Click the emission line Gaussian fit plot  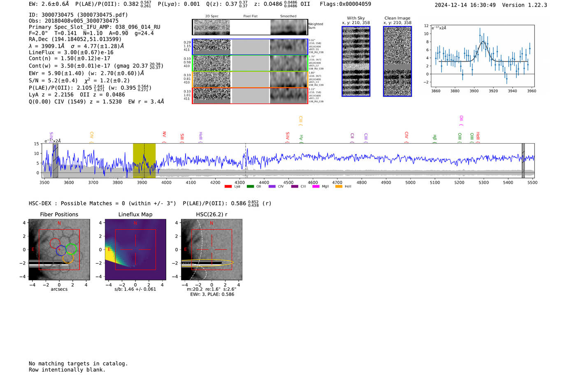tap(483, 56)
